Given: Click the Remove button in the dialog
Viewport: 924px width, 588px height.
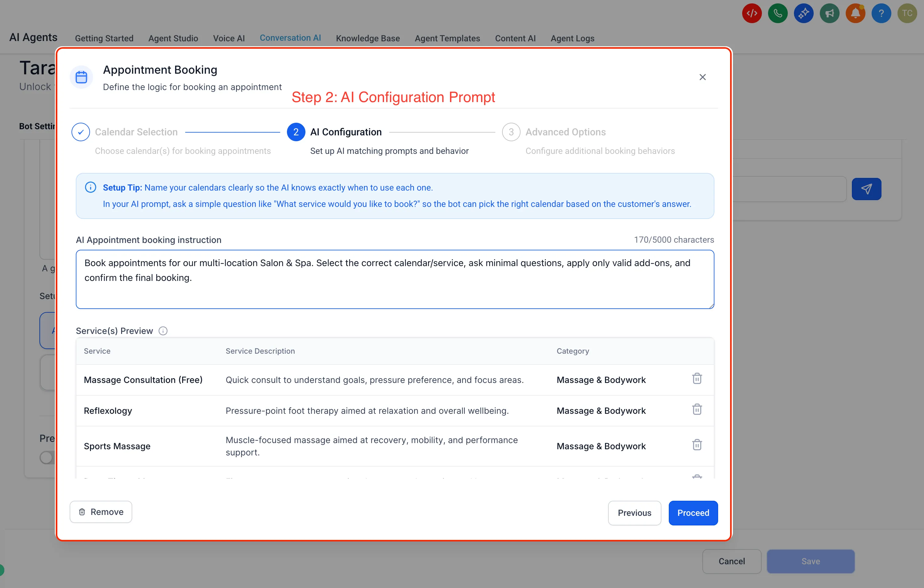Looking at the screenshot, I should [101, 512].
